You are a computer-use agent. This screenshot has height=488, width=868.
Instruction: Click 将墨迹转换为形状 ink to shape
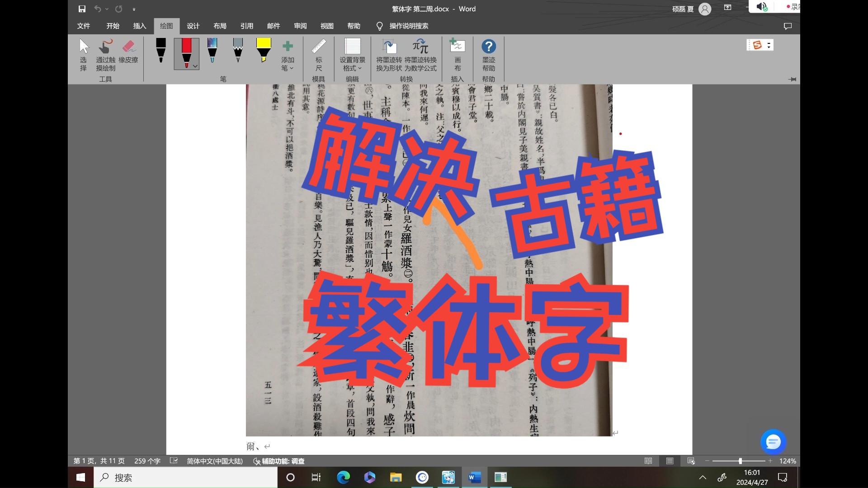tap(389, 55)
